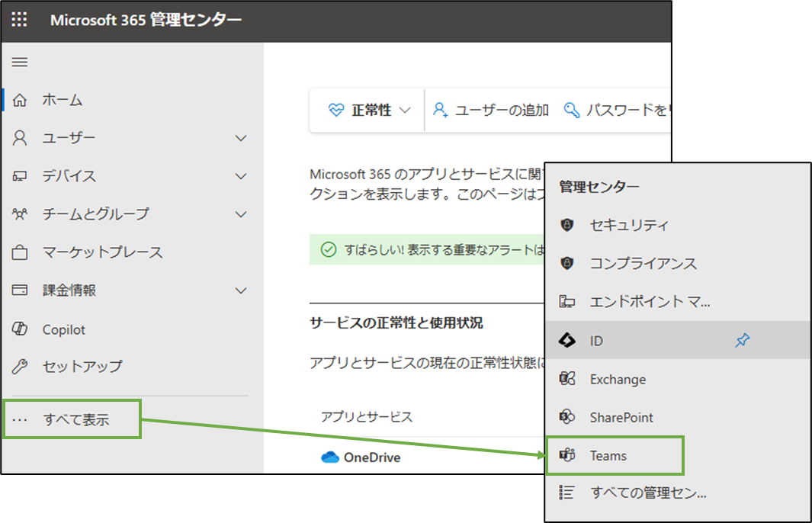Open the Exchange admin center link
Viewport: 812px width, 523px height.
[618, 379]
